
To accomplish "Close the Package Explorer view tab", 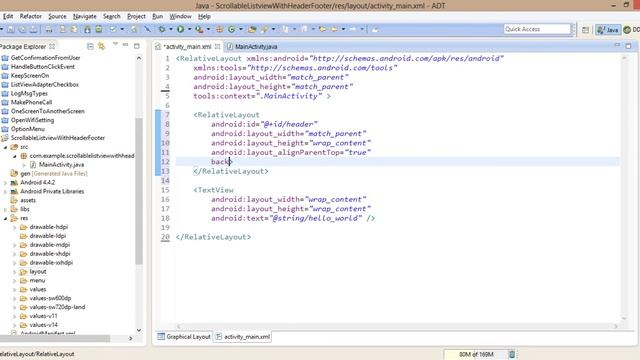I will pos(52,47).
